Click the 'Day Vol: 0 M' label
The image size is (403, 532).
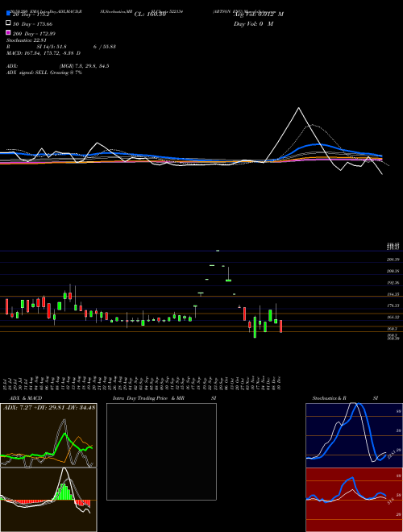coord(253,23)
